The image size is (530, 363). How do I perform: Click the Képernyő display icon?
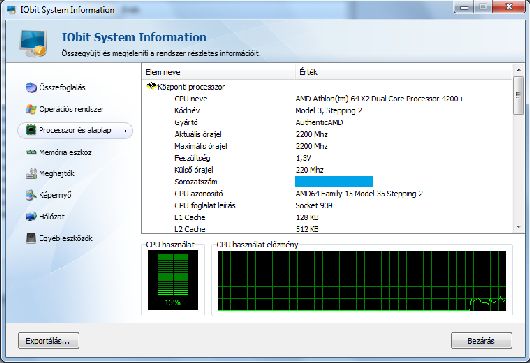[31, 195]
